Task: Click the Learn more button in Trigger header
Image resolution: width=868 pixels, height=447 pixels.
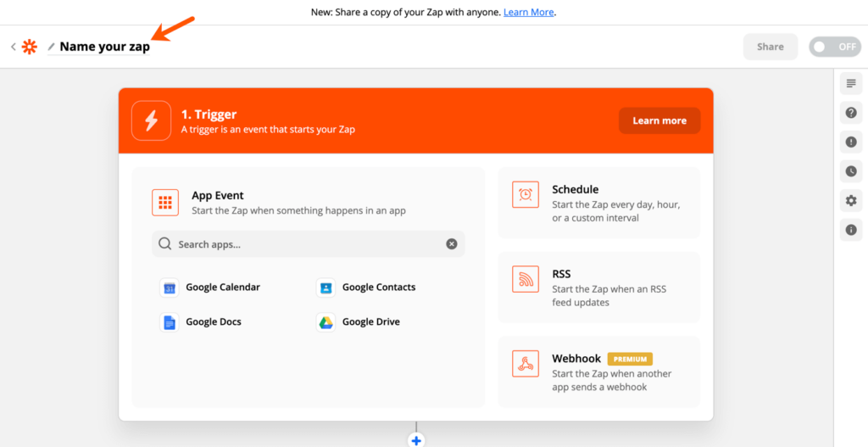Action: [x=659, y=120]
